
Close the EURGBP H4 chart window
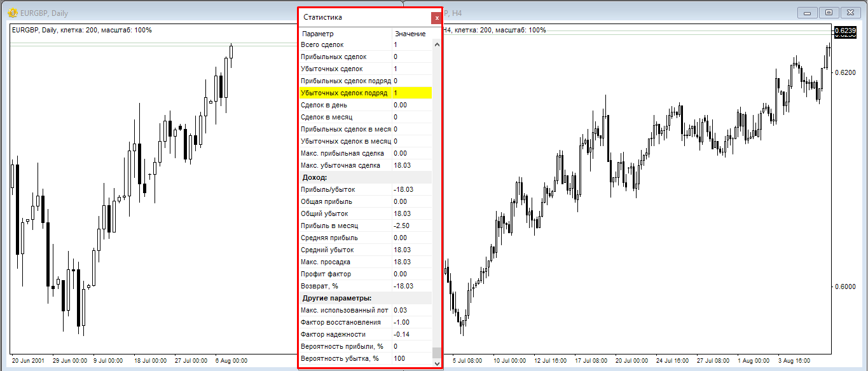tap(850, 13)
